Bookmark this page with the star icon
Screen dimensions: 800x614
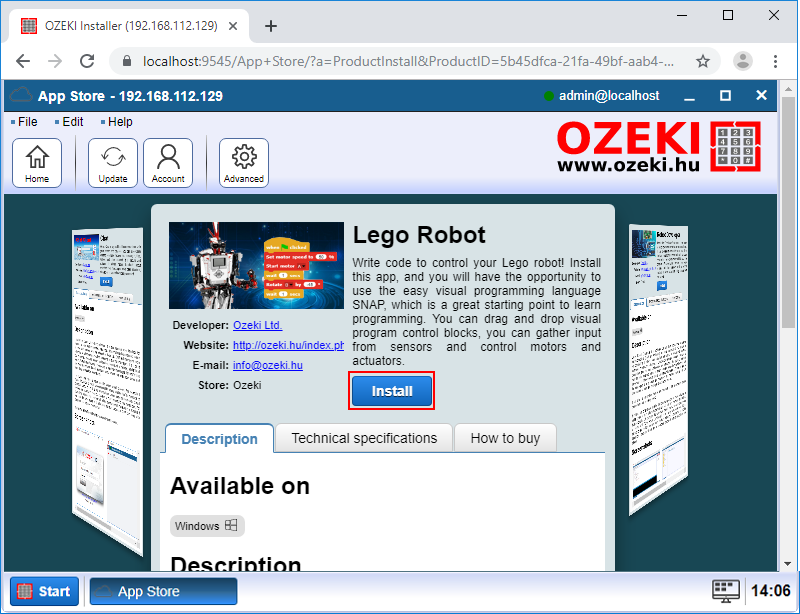(703, 61)
